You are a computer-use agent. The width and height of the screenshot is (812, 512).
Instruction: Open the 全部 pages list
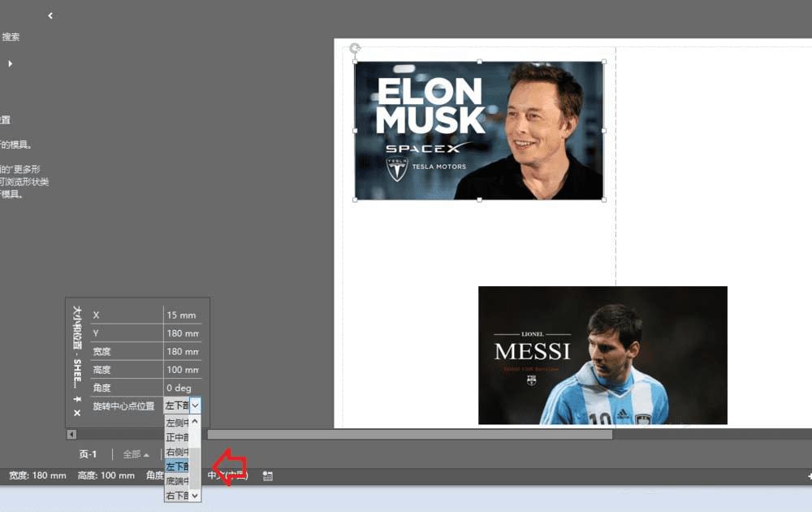(x=136, y=454)
